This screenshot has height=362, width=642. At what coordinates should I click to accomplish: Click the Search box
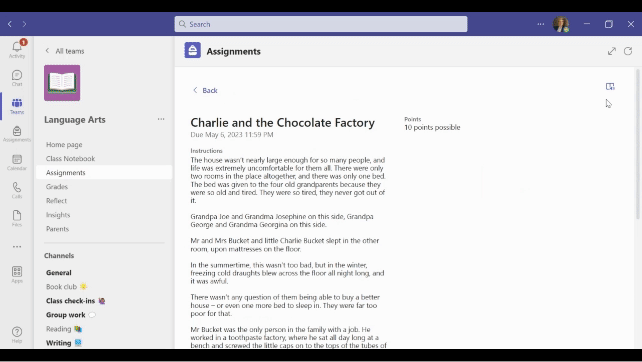pyautogui.click(x=321, y=24)
